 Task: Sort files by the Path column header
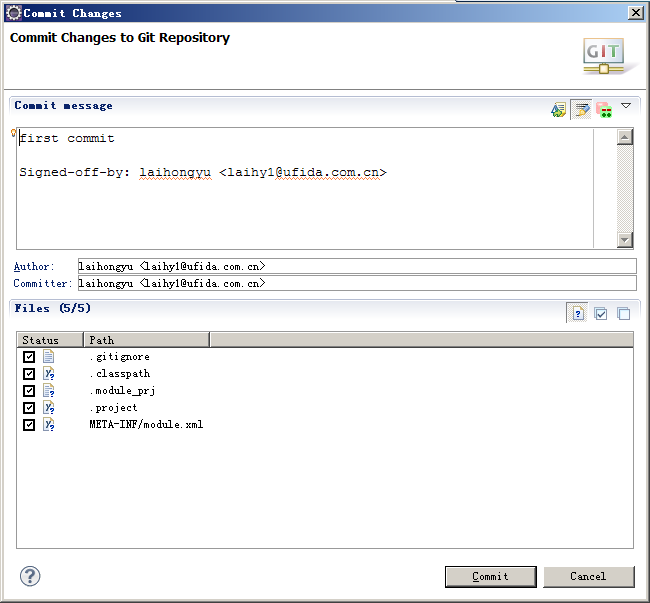(x=146, y=340)
